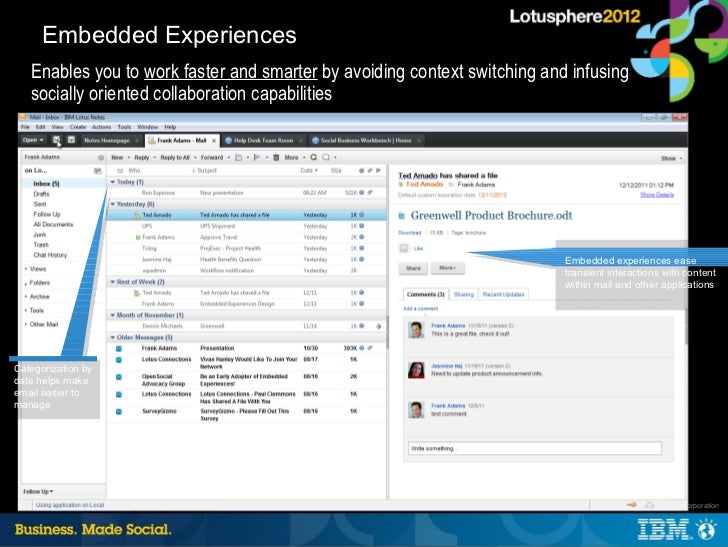This screenshot has width=728, height=547.
Task: Click the arrow icon on the Dennis Michaels row
Action: coord(378,326)
